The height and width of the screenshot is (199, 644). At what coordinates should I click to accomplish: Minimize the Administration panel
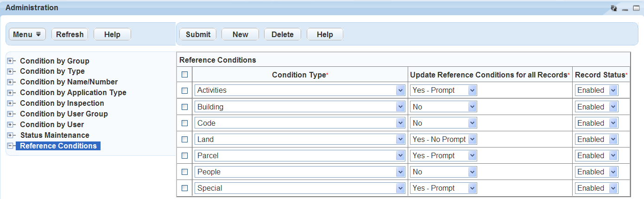[625, 8]
